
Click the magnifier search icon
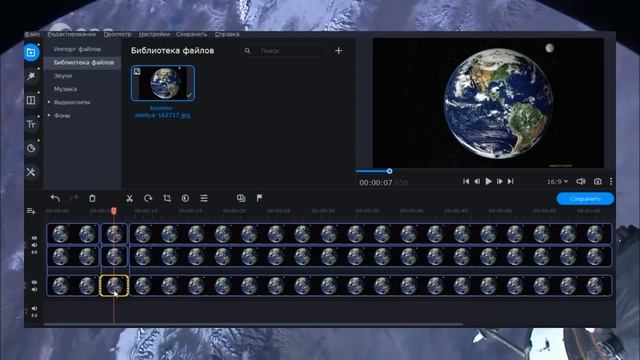pos(247,51)
